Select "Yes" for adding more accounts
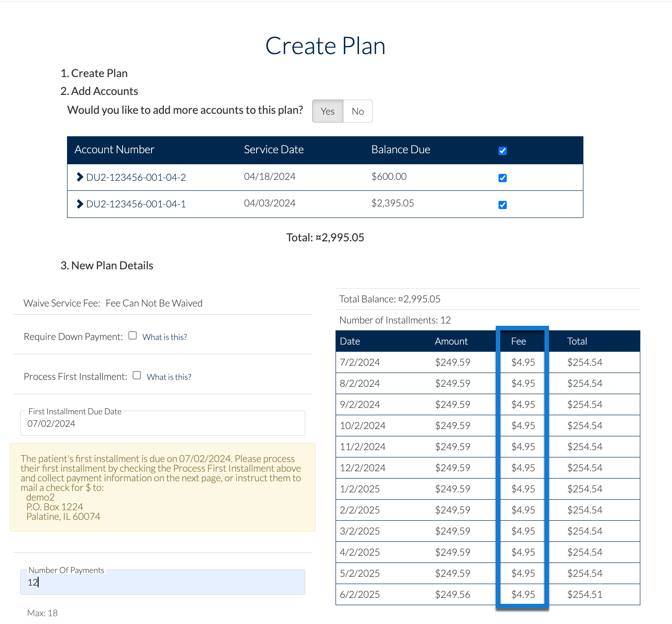672x624 pixels. tap(327, 111)
